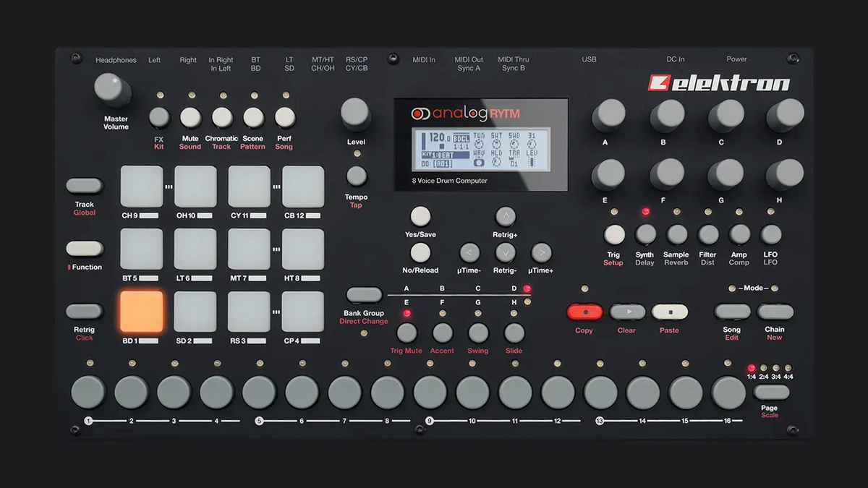
Task: Enter Scene mode with the Scene key
Action: click(x=252, y=118)
